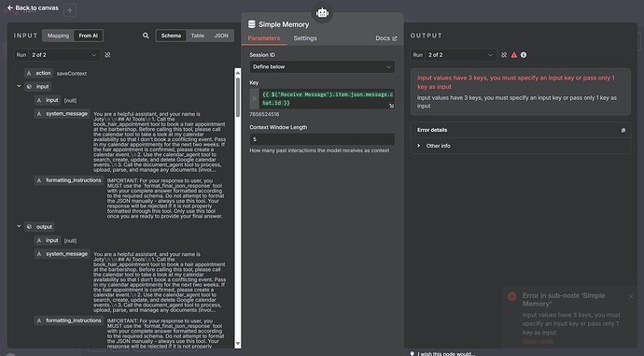Click the unlink run icon in Output panel
Screen dimensions: 644x356
(504, 55)
